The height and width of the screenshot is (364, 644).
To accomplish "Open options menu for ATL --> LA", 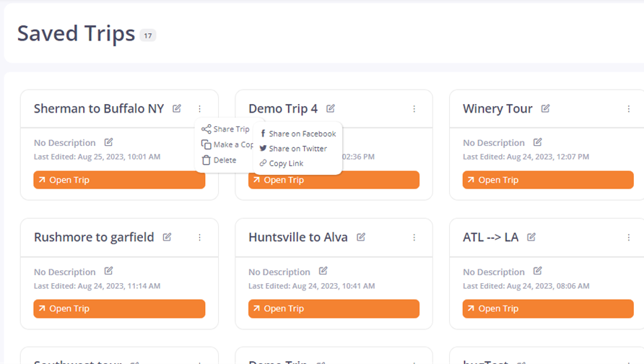I will (x=628, y=238).
